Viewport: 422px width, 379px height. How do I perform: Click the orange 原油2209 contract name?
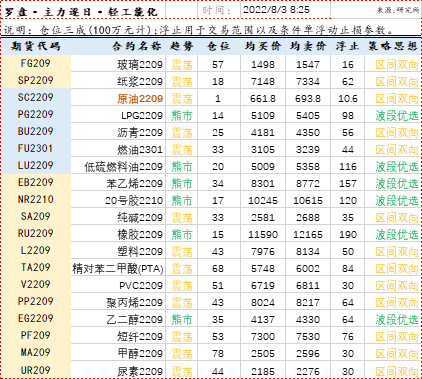[x=140, y=99]
